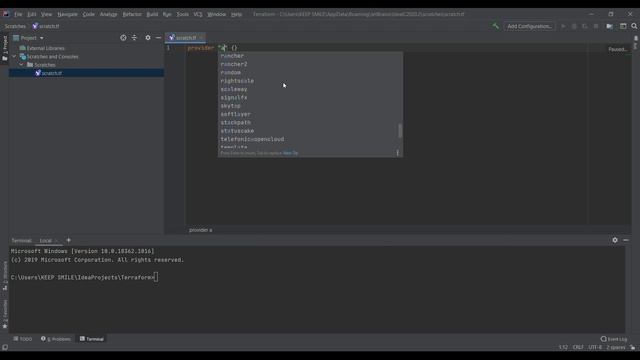Image resolution: width=640 pixels, height=360 pixels.
Task: Open the Analyze menu
Action: [x=109, y=14]
